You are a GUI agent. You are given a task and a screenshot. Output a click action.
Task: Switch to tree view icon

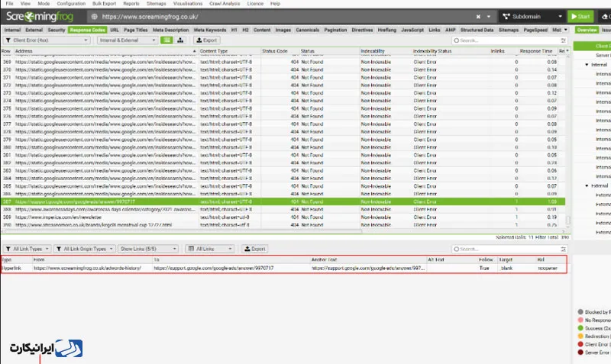(180, 40)
